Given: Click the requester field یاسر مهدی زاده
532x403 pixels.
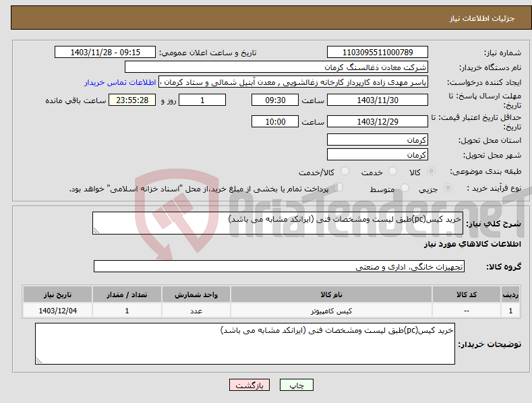Looking at the screenshot, I should [x=293, y=82].
